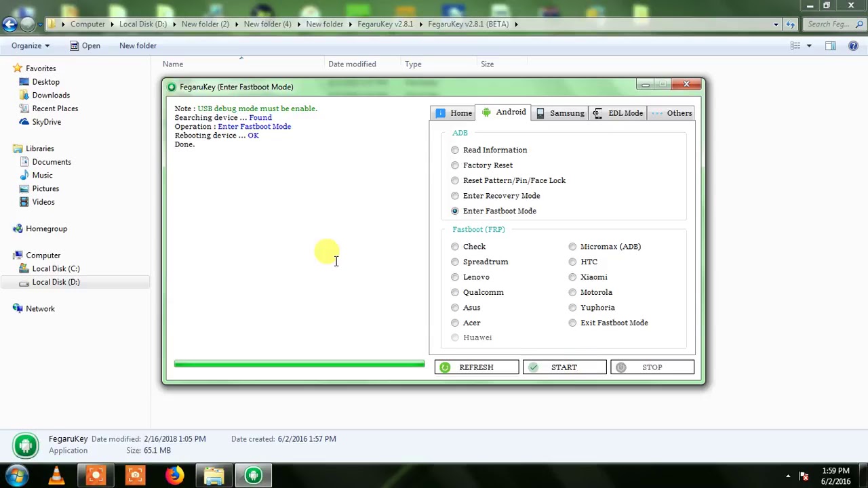Viewport: 868px width, 488px height.
Task: Click the change view icon
Action: click(x=795, y=45)
